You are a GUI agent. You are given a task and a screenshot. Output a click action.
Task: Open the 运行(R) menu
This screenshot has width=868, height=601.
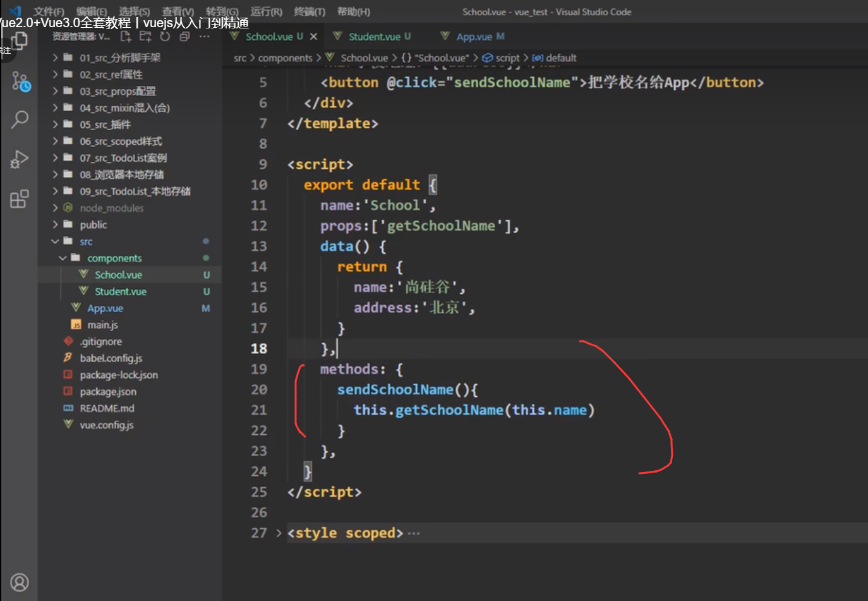[266, 12]
